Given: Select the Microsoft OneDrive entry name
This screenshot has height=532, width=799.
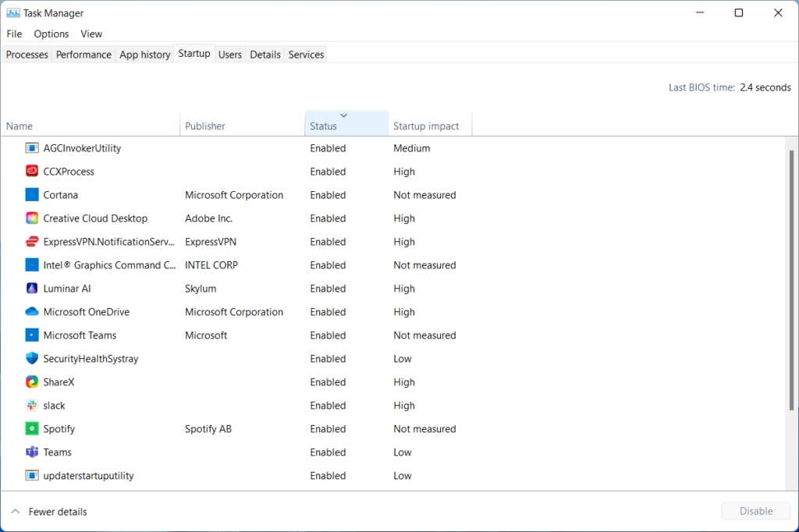Looking at the screenshot, I should click(x=86, y=312).
